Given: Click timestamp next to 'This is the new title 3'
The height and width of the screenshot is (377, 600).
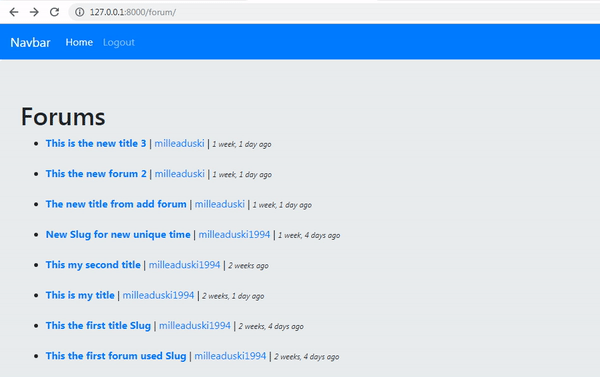Looking at the screenshot, I should pyautogui.click(x=242, y=144).
